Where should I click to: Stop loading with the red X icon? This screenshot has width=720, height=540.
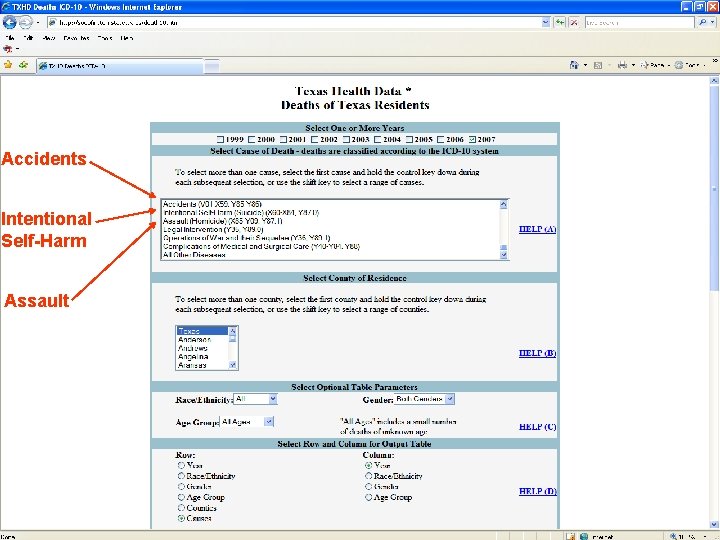coord(574,22)
